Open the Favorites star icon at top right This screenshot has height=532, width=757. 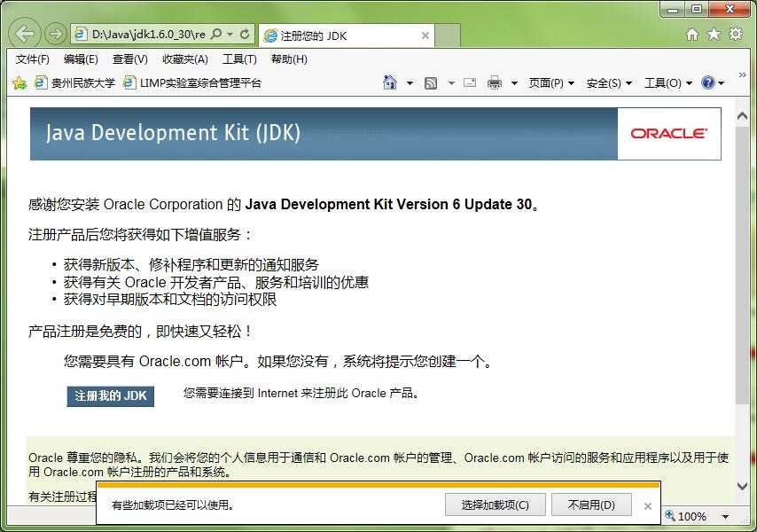point(714,35)
